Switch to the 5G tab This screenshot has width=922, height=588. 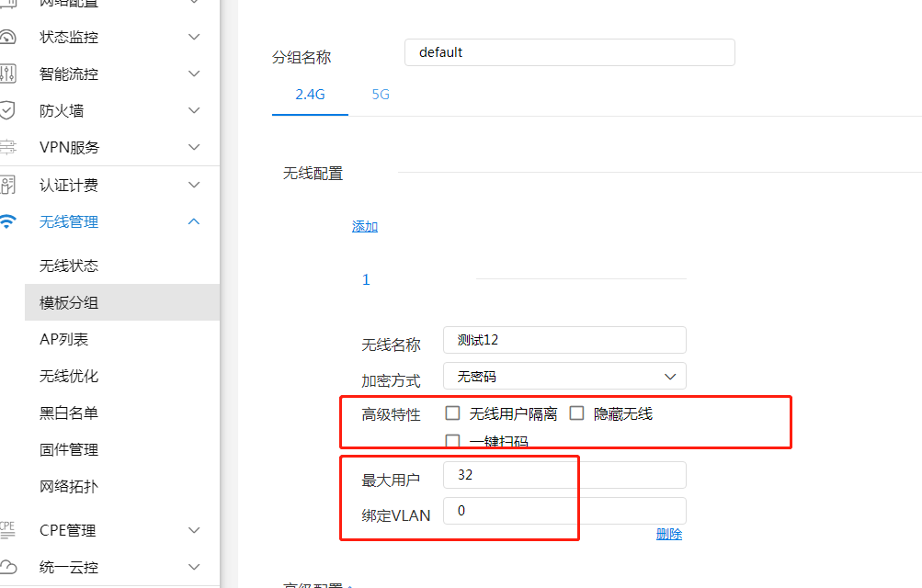[x=381, y=94]
